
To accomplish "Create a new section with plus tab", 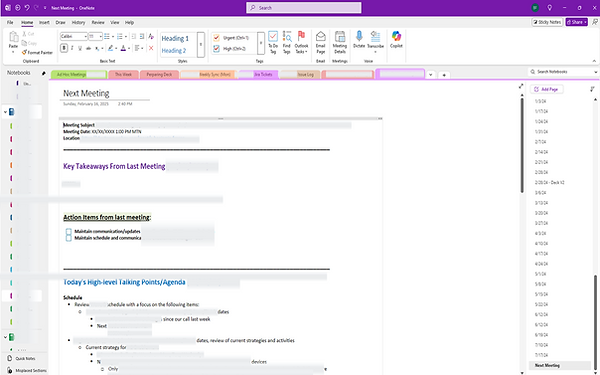I will pyautogui.click(x=444, y=75).
